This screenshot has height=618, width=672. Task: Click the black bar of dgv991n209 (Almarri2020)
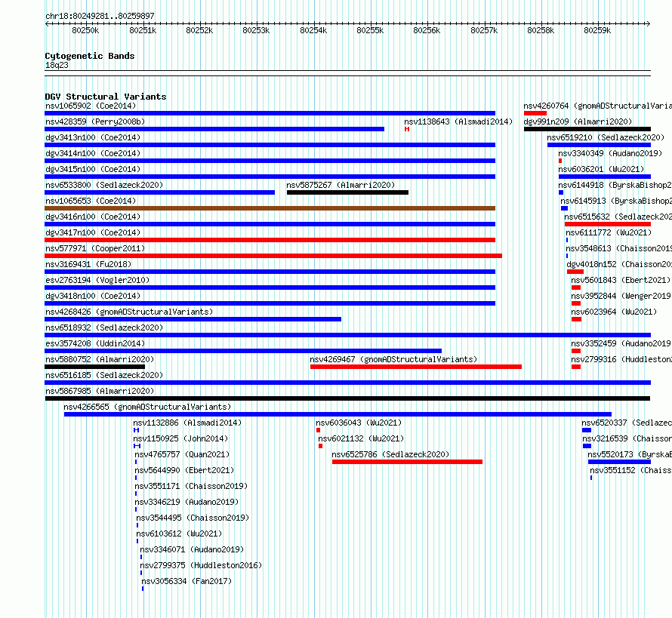pyautogui.click(x=587, y=129)
